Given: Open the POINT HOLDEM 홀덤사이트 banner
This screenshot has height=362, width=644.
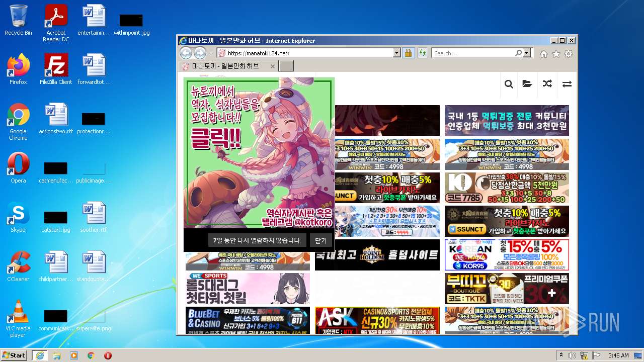Looking at the screenshot, I should [377, 255].
